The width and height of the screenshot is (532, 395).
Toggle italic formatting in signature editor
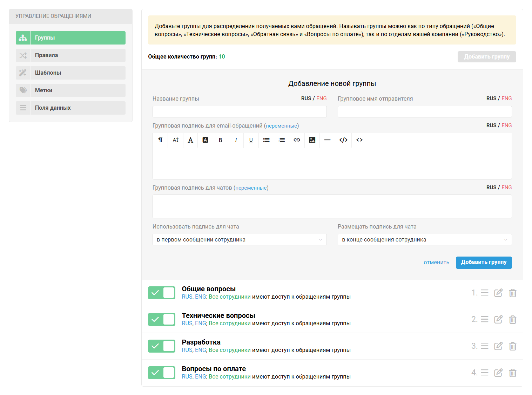tap(236, 140)
